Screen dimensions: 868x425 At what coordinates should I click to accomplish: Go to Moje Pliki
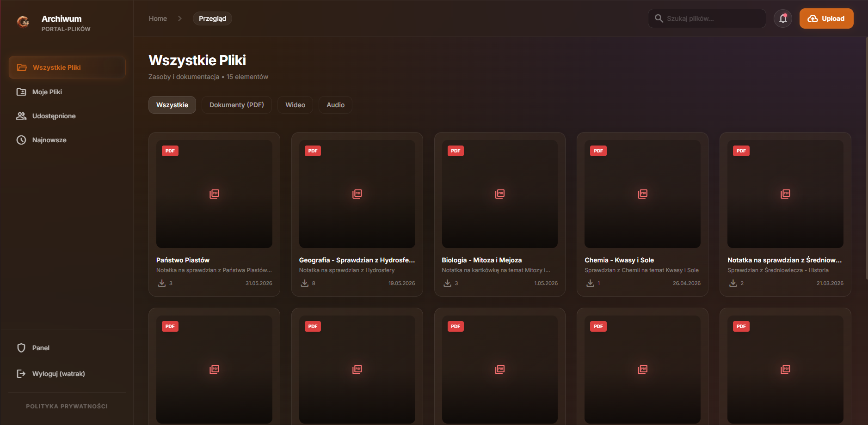coord(67,92)
